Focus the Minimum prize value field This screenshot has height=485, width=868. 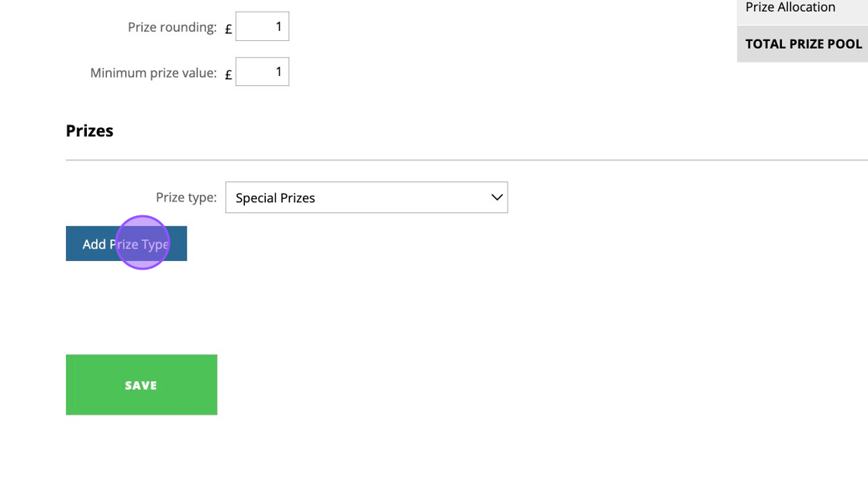click(262, 71)
